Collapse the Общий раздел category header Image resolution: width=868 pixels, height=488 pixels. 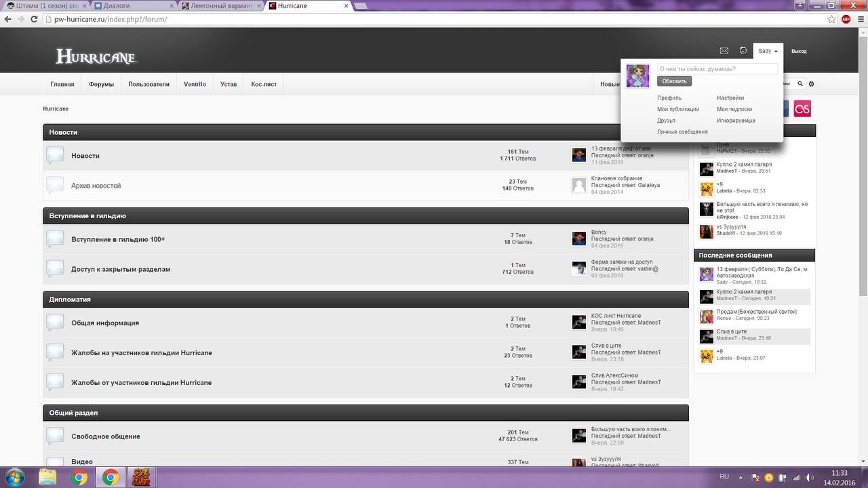click(366, 413)
